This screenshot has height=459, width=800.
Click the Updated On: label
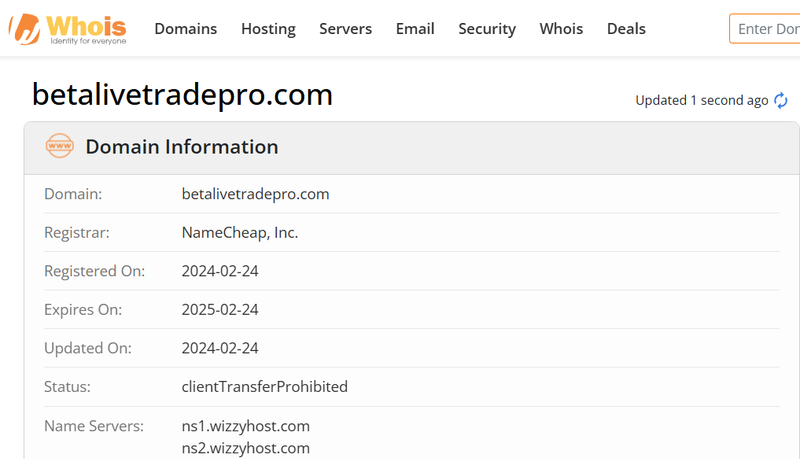coord(88,348)
